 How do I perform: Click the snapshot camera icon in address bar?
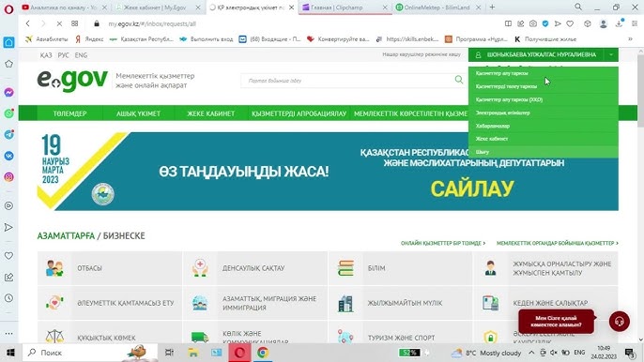click(x=532, y=23)
